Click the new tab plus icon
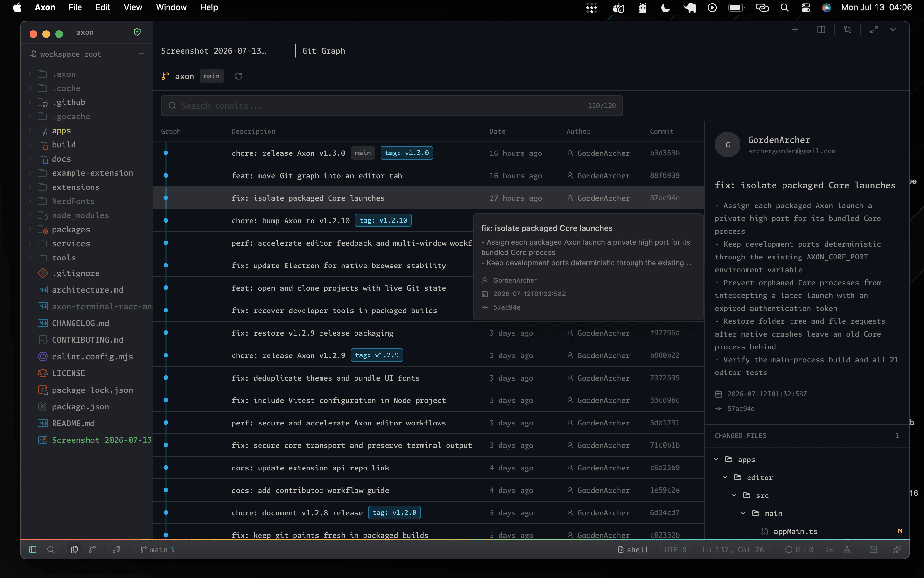924x578 pixels. 795,30
